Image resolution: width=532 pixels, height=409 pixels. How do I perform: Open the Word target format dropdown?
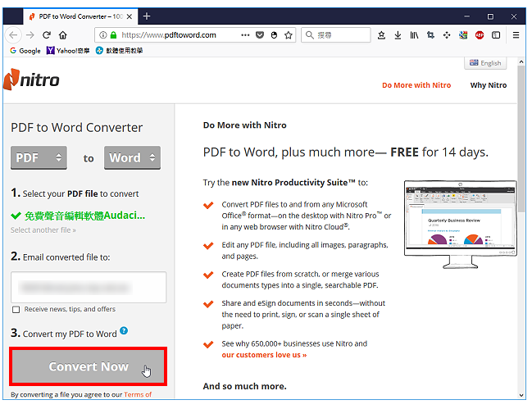point(132,157)
